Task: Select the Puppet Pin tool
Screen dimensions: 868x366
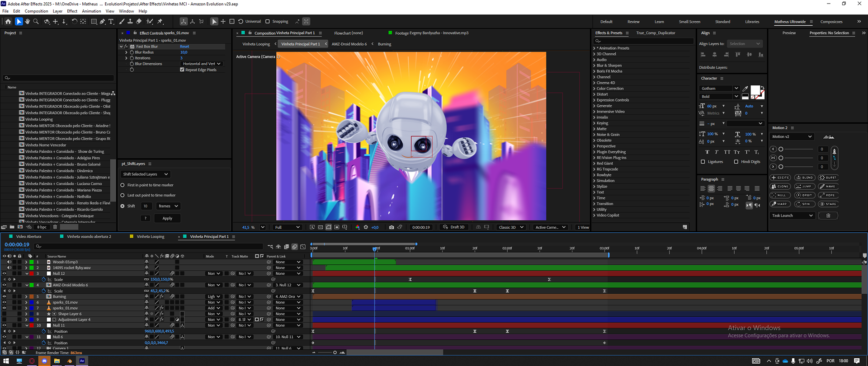Action: click(160, 21)
